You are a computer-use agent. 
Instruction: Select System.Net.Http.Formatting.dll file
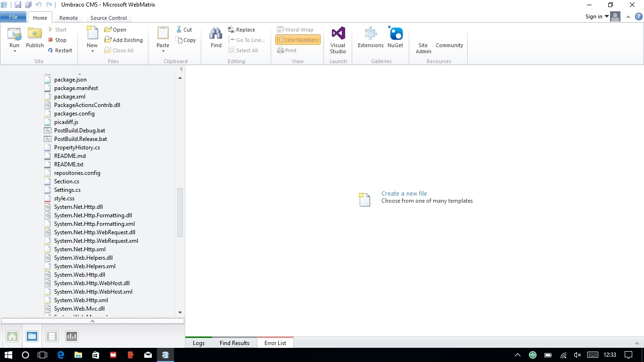[93, 215]
